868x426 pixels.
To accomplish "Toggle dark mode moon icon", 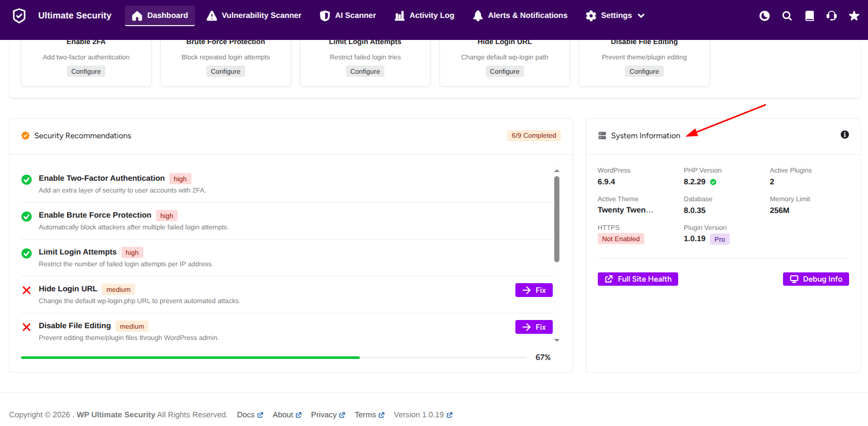I will tap(765, 16).
